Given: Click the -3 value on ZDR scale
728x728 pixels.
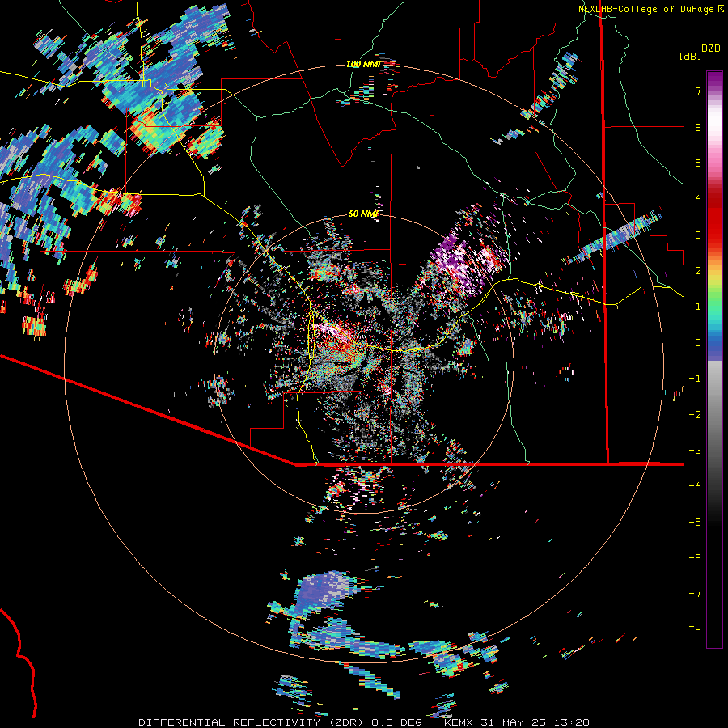Looking at the screenshot, I should coord(695,451).
